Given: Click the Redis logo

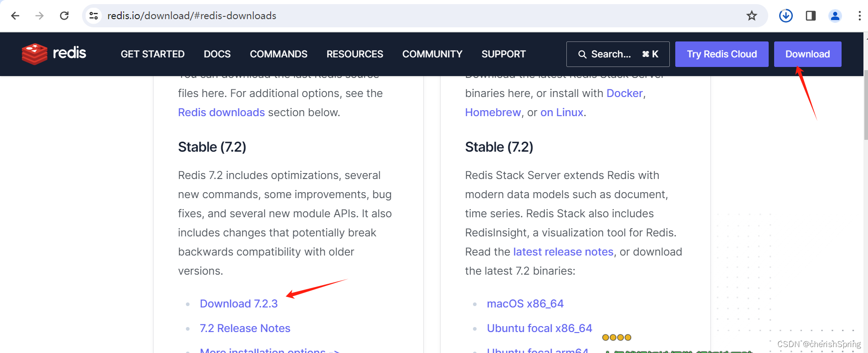Looking at the screenshot, I should click(x=54, y=54).
